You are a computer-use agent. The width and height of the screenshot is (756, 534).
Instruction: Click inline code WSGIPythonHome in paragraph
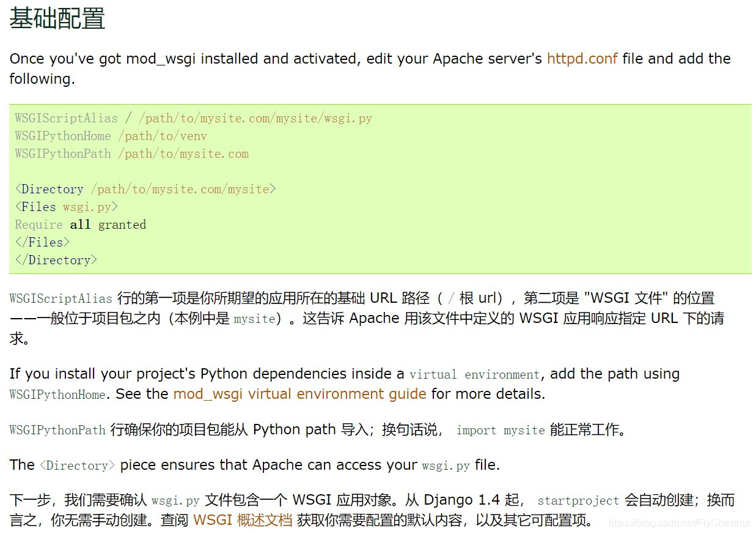point(57,395)
